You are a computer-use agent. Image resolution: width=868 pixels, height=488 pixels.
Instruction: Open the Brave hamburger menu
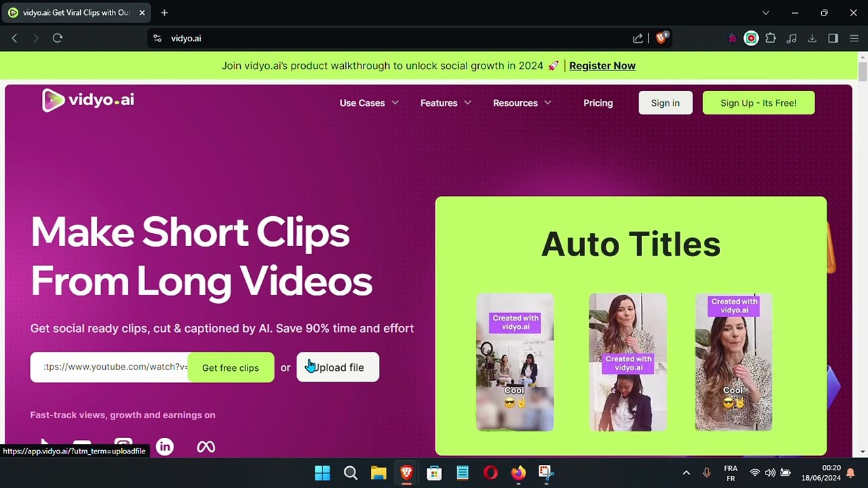[854, 39]
